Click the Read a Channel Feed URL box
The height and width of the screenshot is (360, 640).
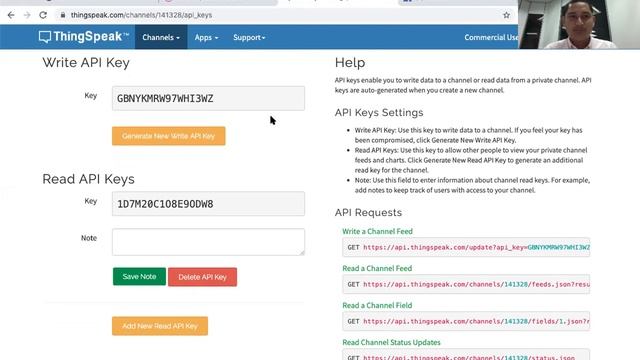pos(466,284)
